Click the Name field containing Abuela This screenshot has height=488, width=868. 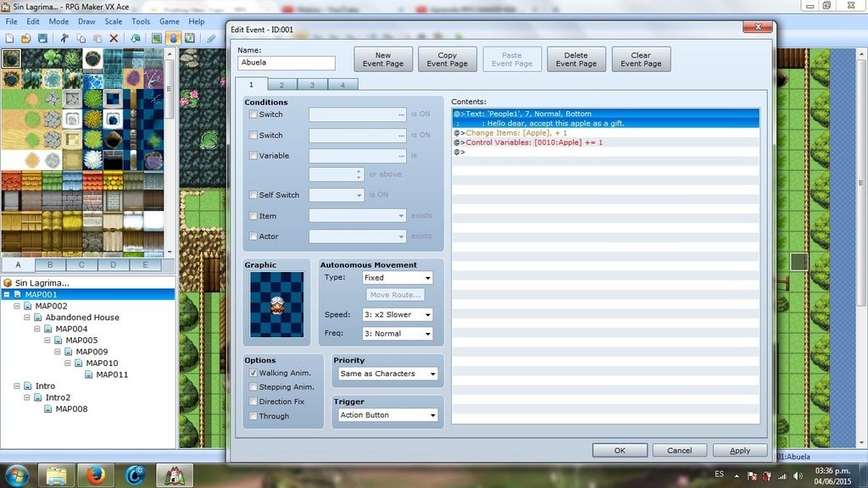287,63
